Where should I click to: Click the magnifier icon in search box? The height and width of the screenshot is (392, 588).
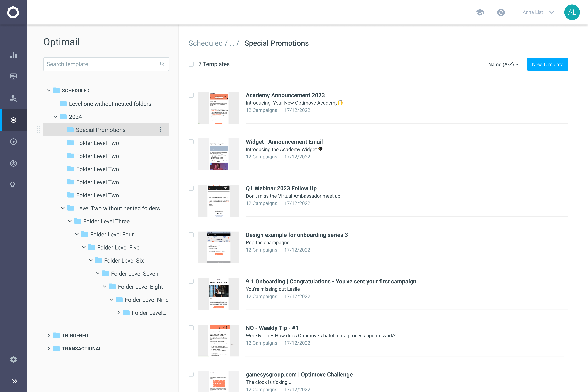[x=162, y=64]
